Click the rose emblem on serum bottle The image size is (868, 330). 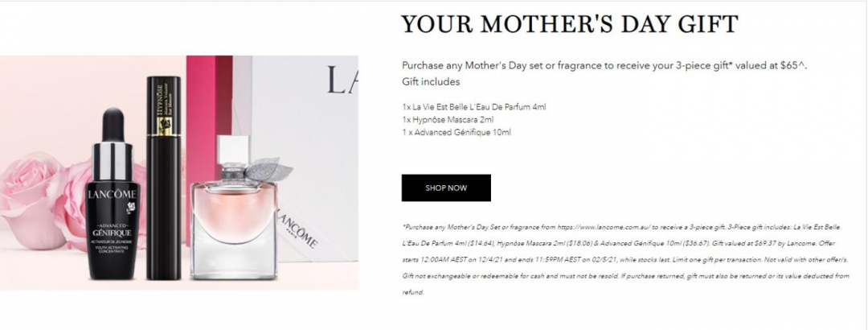coord(131,208)
